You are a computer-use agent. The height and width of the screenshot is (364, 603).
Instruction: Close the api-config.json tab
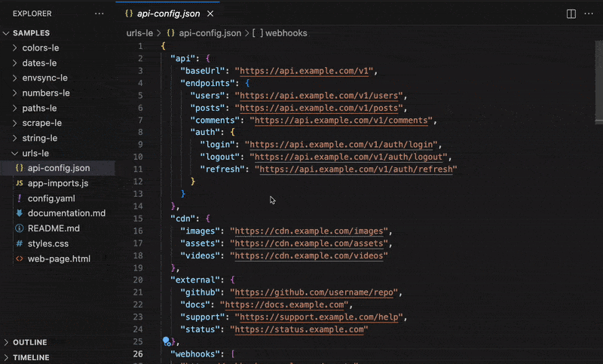tap(210, 14)
